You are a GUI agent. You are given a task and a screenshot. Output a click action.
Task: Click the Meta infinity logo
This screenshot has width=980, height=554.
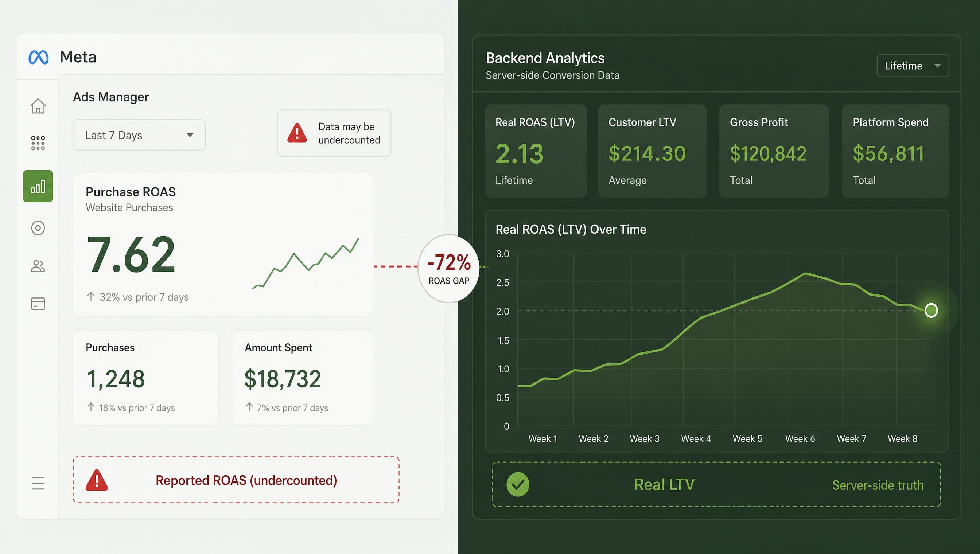[38, 58]
